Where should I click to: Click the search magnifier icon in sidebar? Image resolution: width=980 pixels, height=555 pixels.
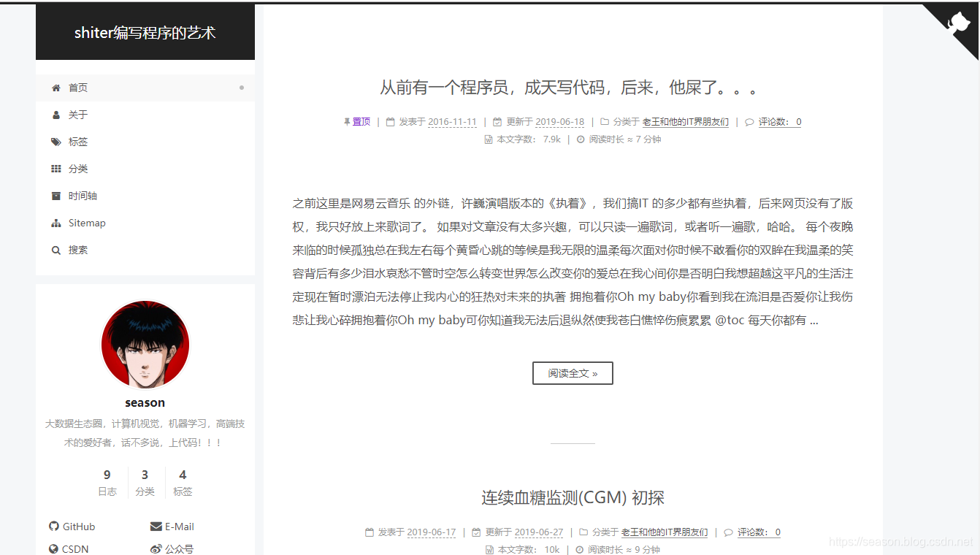[55, 250]
